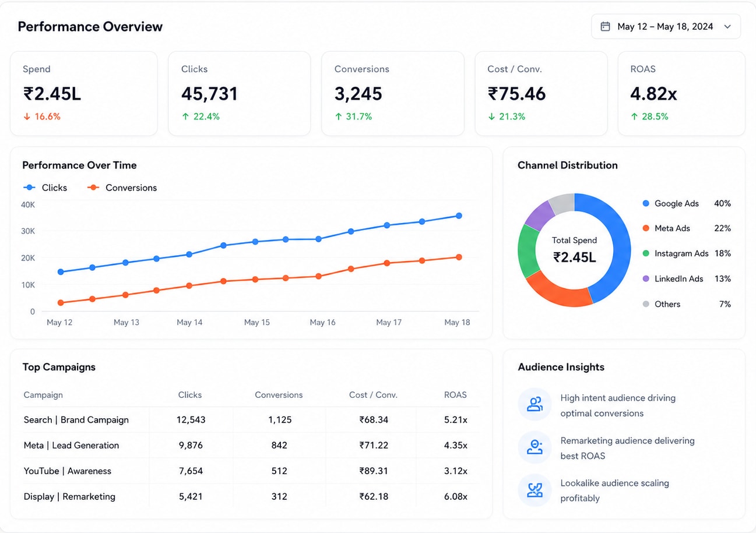Click the May 15 axis label

coord(257,323)
